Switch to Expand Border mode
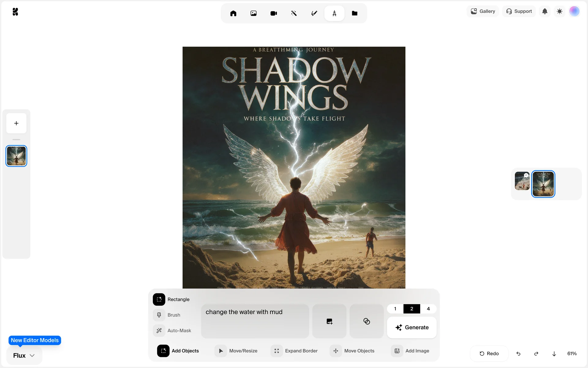The width and height of the screenshot is (588, 368). [x=294, y=351]
